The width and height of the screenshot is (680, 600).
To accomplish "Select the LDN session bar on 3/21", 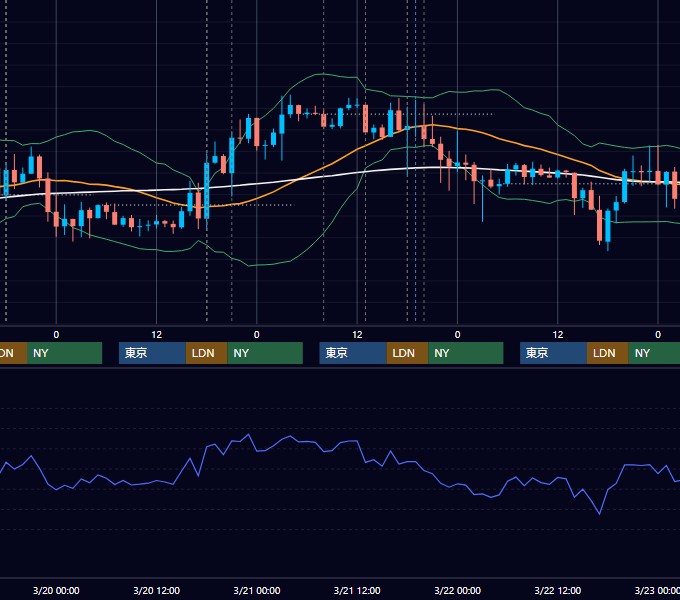I will pos(407,353).
